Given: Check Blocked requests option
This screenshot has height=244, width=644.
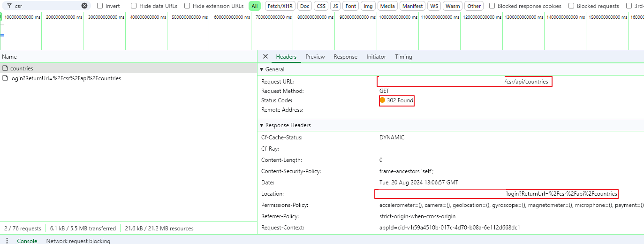Looking at the screenshot, I should point(571,6).
